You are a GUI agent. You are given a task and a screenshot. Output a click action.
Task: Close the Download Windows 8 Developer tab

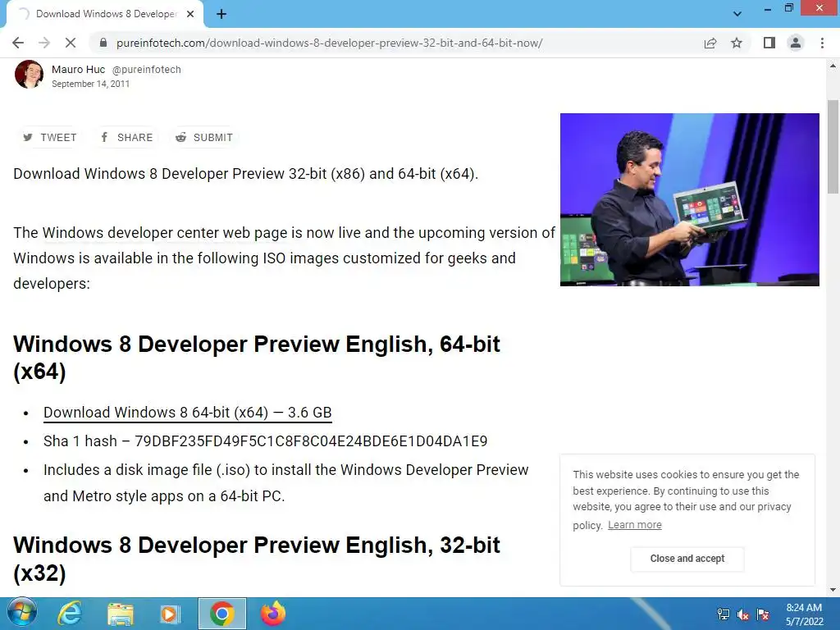(190, 15)
